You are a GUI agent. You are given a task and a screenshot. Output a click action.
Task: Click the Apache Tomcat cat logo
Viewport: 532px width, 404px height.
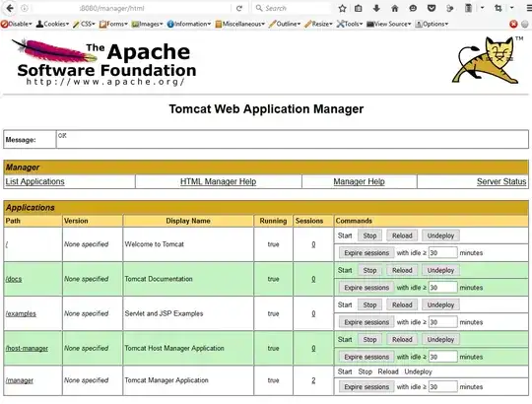point(486,60)
